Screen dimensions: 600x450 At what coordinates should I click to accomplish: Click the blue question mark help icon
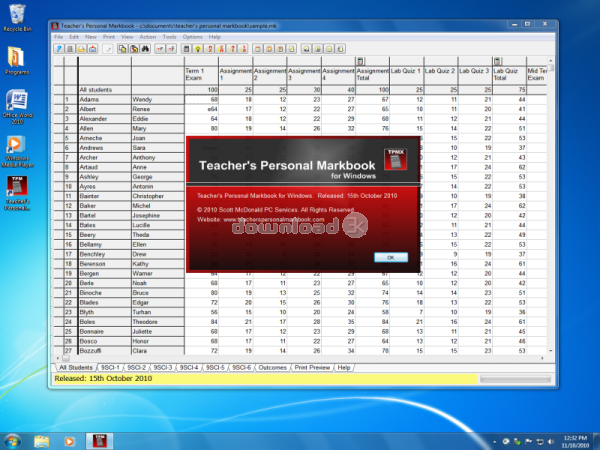59,49
